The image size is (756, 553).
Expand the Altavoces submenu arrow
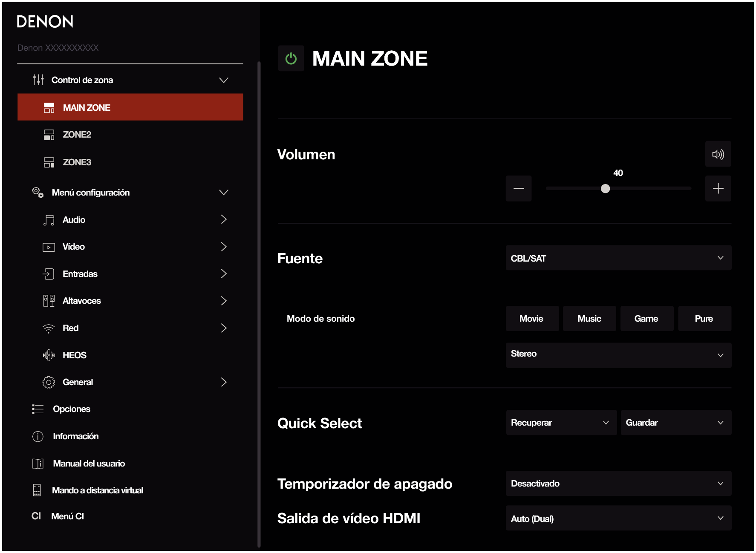224,301
